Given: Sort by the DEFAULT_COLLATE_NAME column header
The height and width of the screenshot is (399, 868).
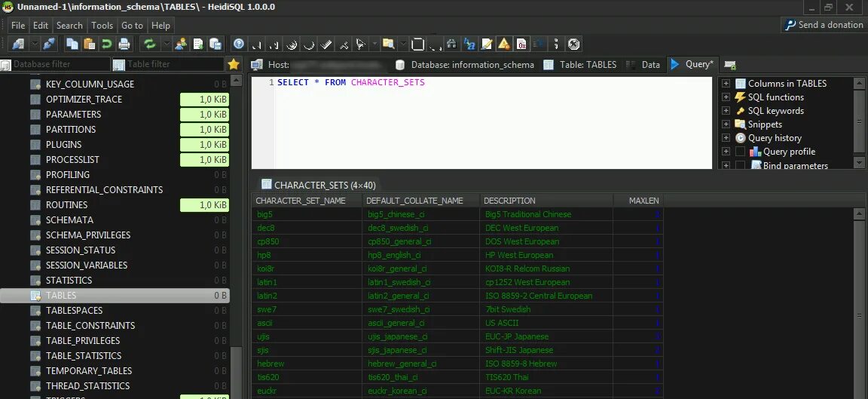Looking at the screenshot, I should pos(420,201).
